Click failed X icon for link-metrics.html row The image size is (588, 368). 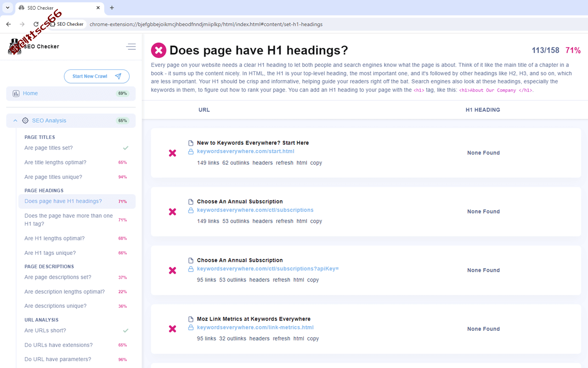pyautogui.click(x=172, y=329)
